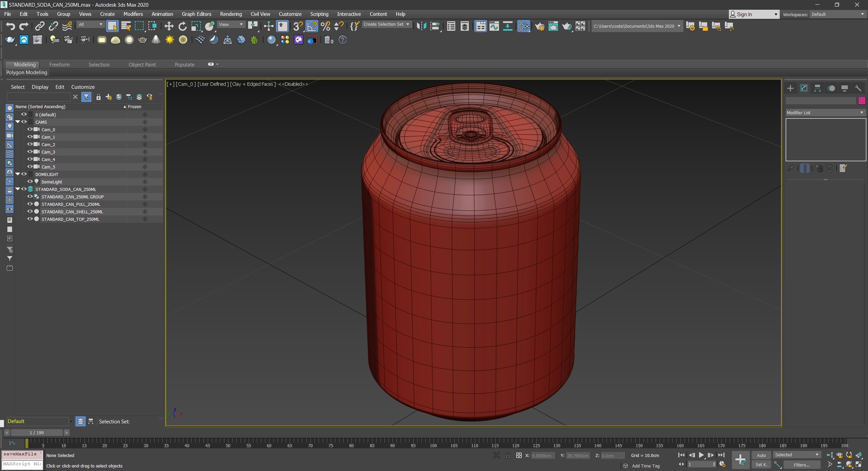
Task: Click the Redo arrow icon
Action: [24, 26]
